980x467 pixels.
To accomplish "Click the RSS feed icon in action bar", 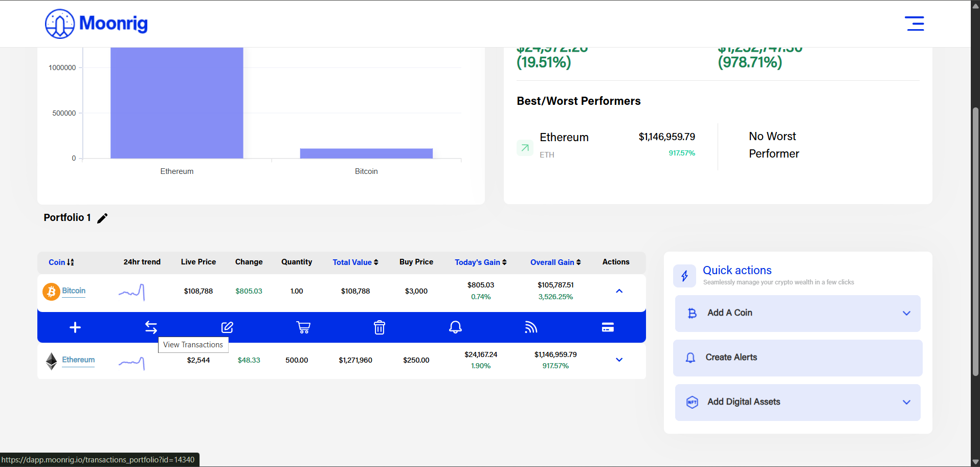I will point(531,327).
